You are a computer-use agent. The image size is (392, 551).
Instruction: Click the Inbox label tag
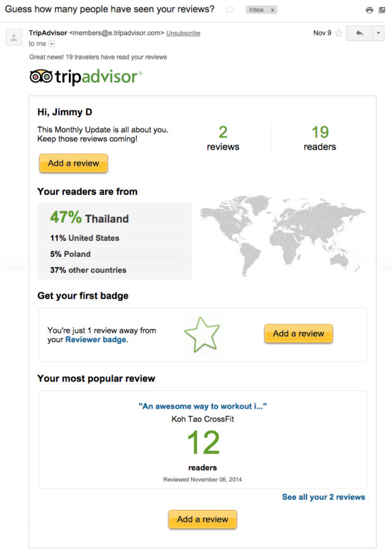(x=257, y=10)
